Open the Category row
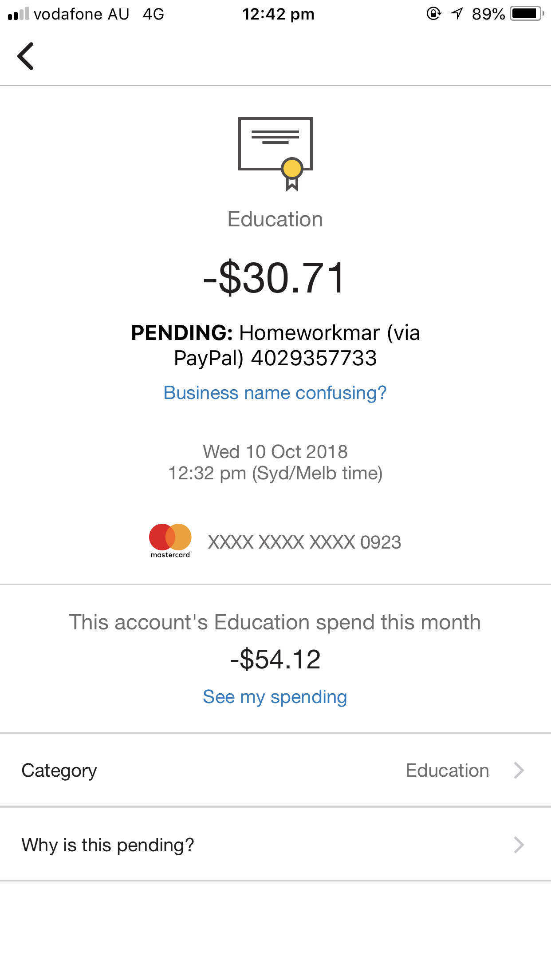The height and width of the screenshot is (980, 551). pos(275,770)
